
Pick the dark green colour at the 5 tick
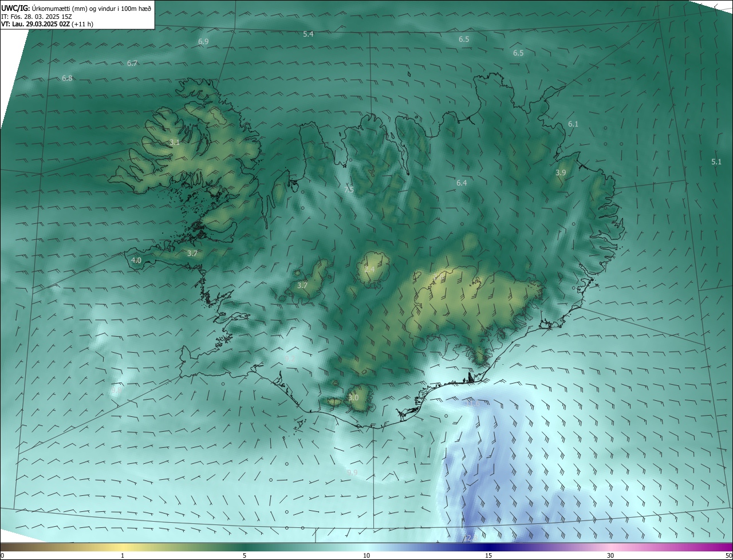(245, 547)
